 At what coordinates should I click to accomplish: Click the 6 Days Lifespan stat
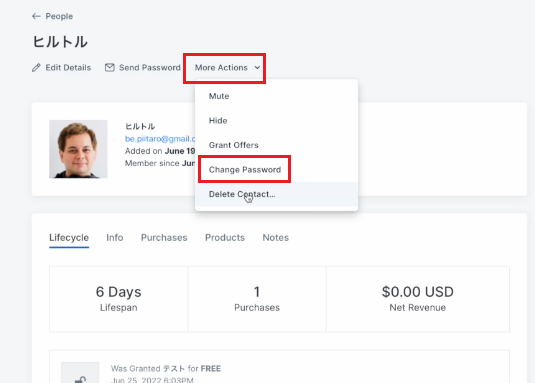pos(118,299)
